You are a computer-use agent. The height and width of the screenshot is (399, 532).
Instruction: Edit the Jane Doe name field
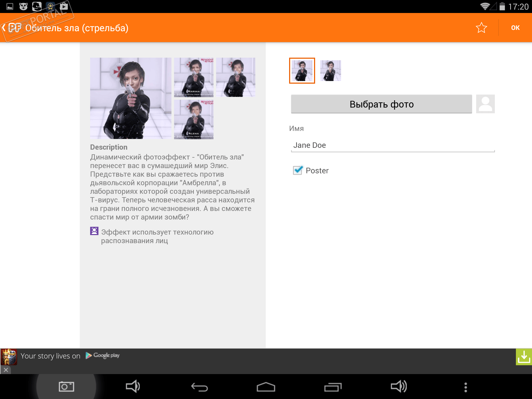(x=392, y=145)
